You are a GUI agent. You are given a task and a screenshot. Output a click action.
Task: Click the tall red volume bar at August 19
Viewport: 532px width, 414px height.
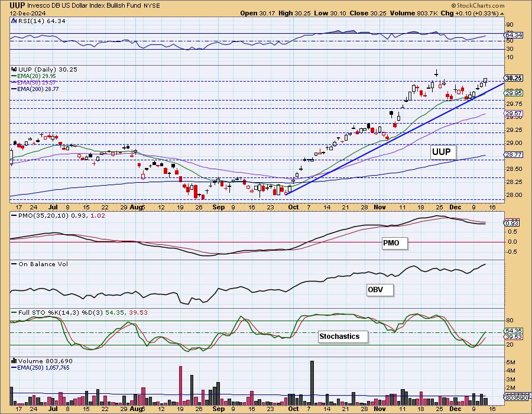point(180,386)
